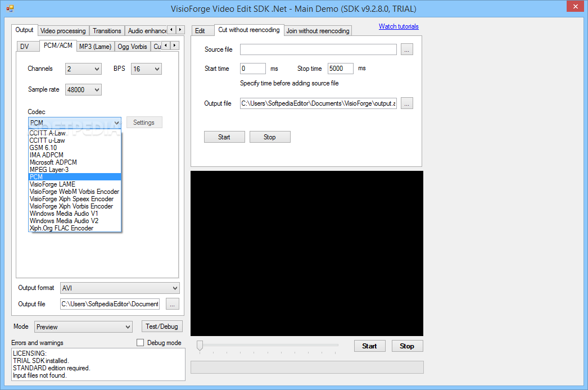
Task: Click bold Stop button below preview
Action: [407, 346]
